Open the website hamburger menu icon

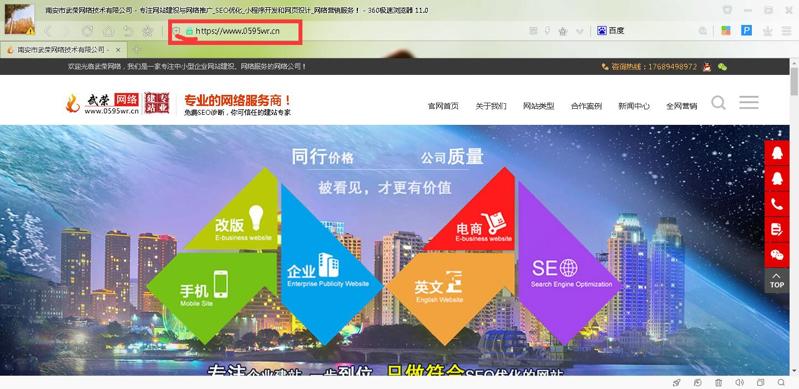pyautogui.click(x=749, y=102)
